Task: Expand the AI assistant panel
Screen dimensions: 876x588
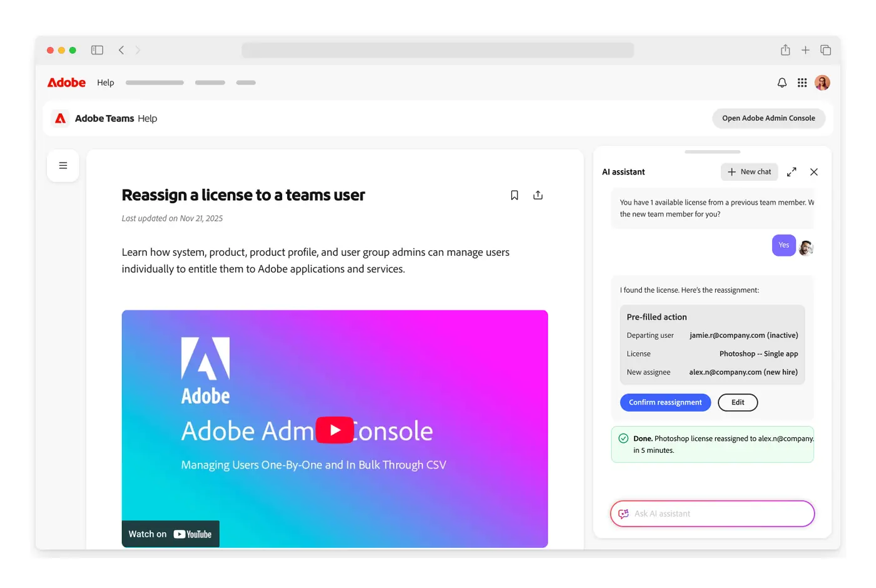Action: point(792,172)
